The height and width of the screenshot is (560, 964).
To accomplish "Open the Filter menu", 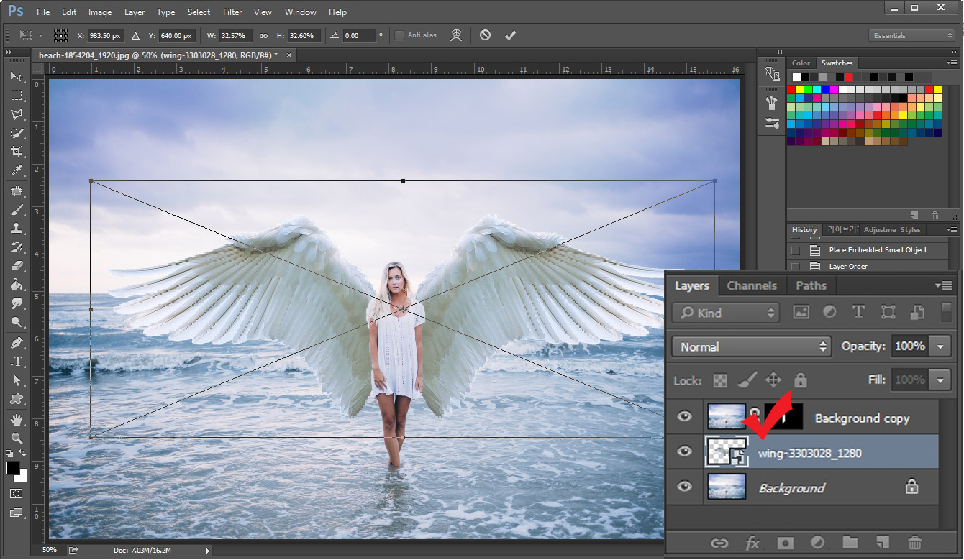I will [232, 12].
